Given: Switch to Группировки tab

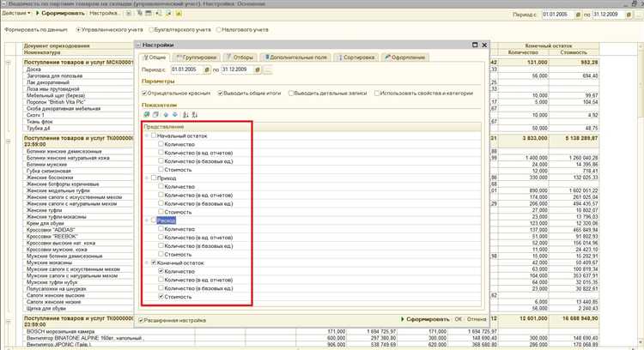Looking at the screenshot, I should click(197, 57).
